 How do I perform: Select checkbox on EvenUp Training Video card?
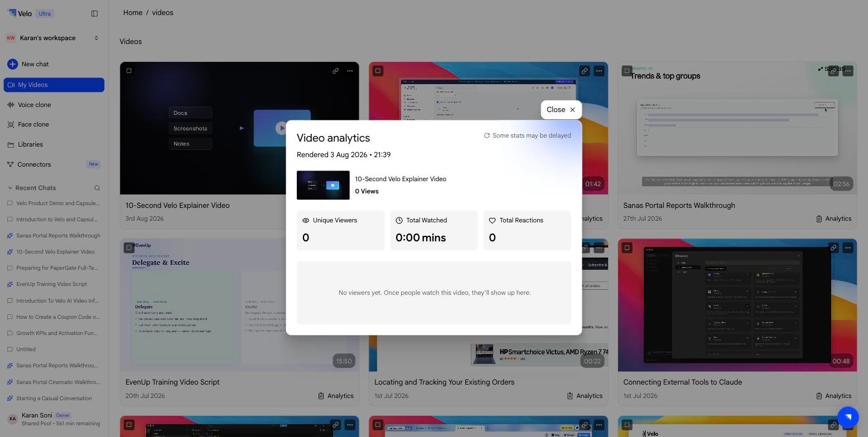tap(129, 247)
